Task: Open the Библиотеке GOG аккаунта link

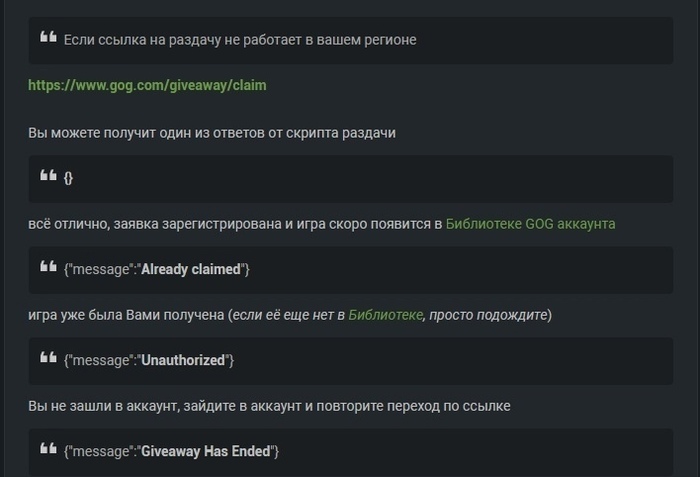Action: [x=530, y=223]
